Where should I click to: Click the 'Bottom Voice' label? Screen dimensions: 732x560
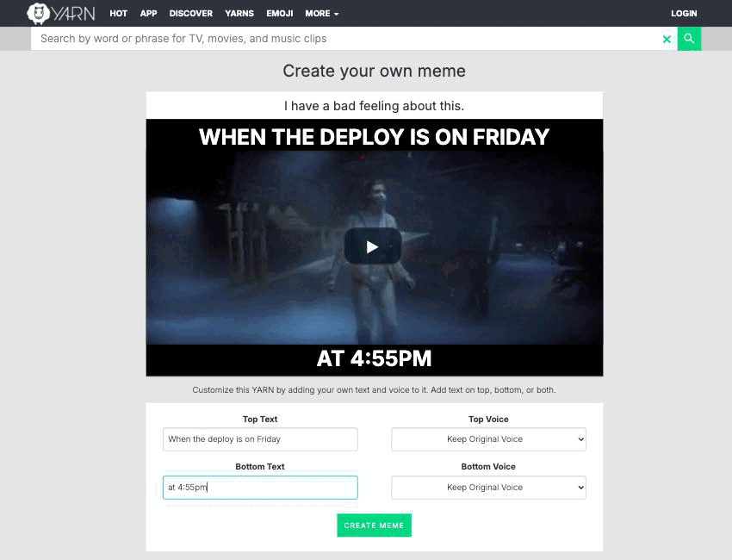point(488,467)
